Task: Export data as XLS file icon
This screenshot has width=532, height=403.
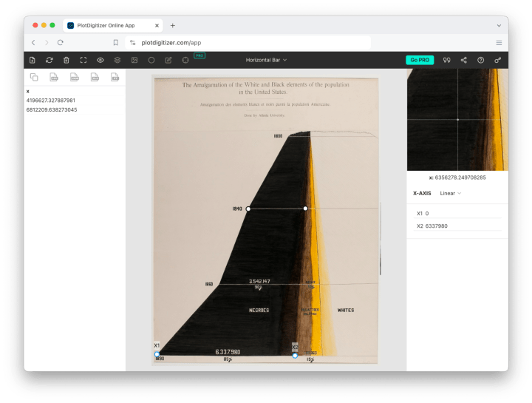Action: pos(95,77)
